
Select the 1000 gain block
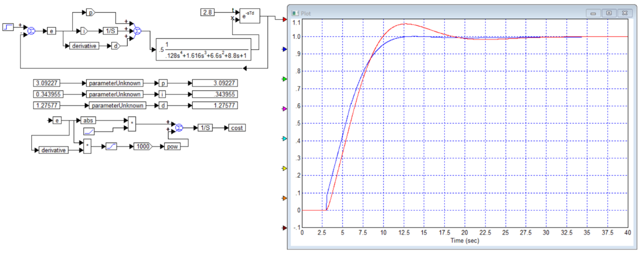143,146
